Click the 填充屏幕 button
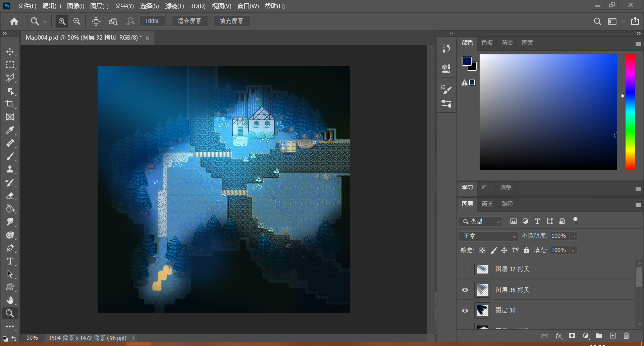This screenshot has width=644, height=346. click(231, 21)
